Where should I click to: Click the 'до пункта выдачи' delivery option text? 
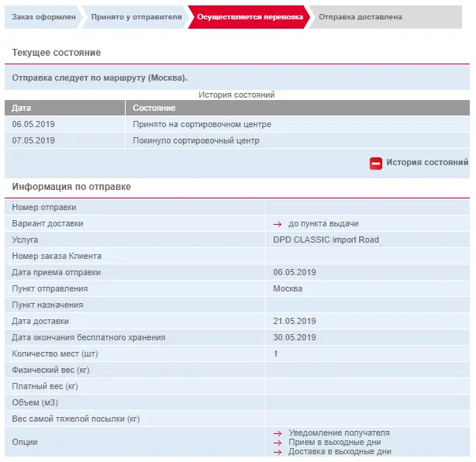323,224
